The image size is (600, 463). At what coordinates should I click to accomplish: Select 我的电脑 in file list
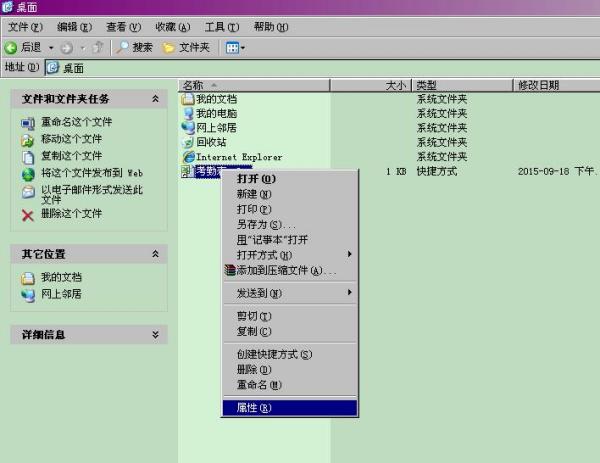pyautogui.click(x=217, y=114)
